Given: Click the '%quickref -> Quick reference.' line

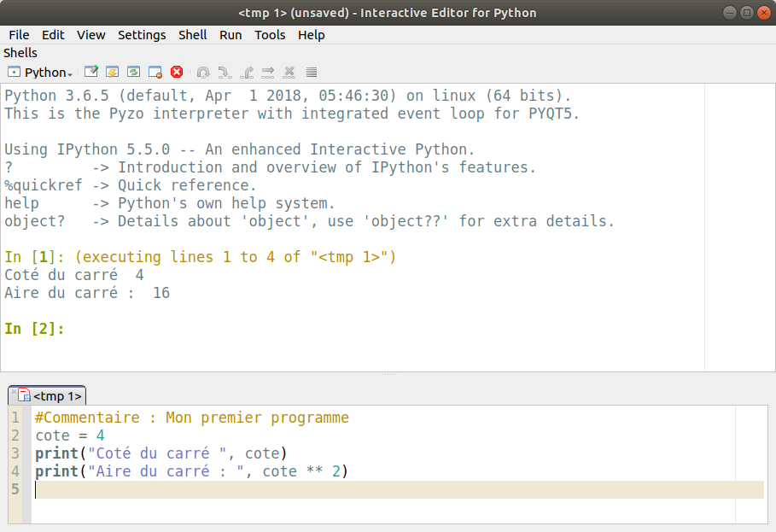Looking at the screenshot, I should (131, 185).
